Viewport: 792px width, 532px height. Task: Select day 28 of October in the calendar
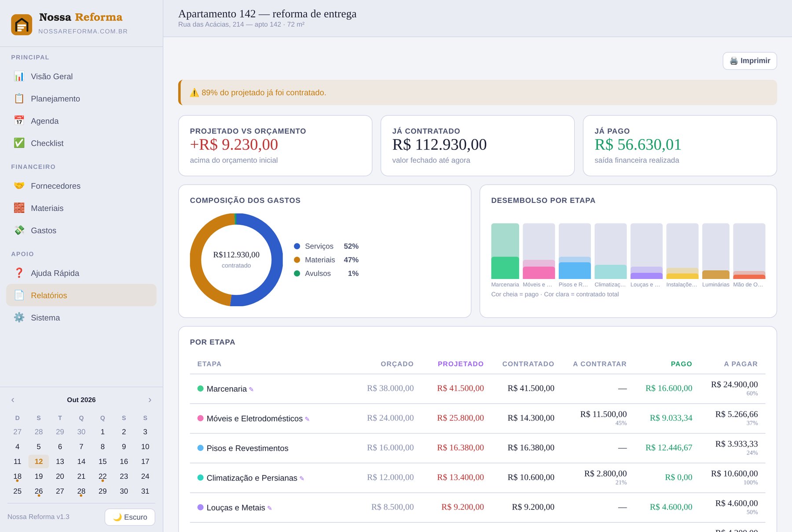(x=81, y=491)
